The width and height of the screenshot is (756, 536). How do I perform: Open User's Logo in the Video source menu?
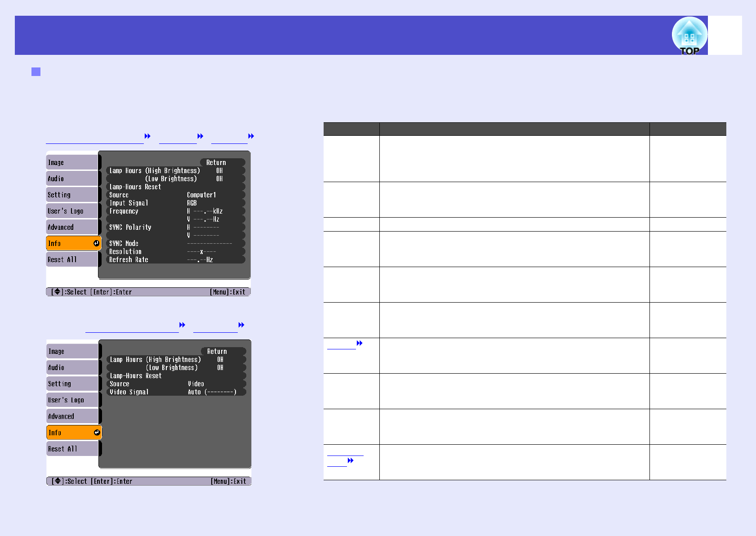(72, 400)
